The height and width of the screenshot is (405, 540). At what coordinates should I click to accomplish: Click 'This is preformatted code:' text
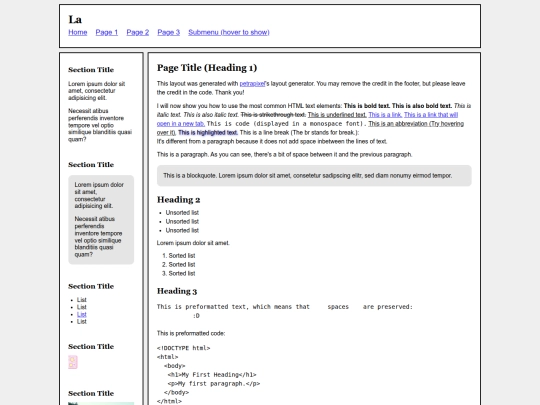tap(191, 333)
